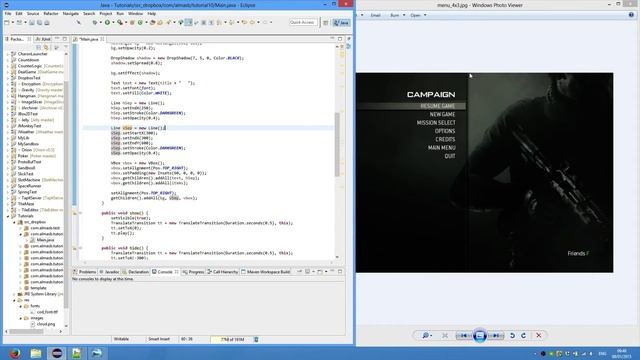Open the Help menu in Eclipse
640x360 pixels.
pyautogui.click(x=151, y=13)
